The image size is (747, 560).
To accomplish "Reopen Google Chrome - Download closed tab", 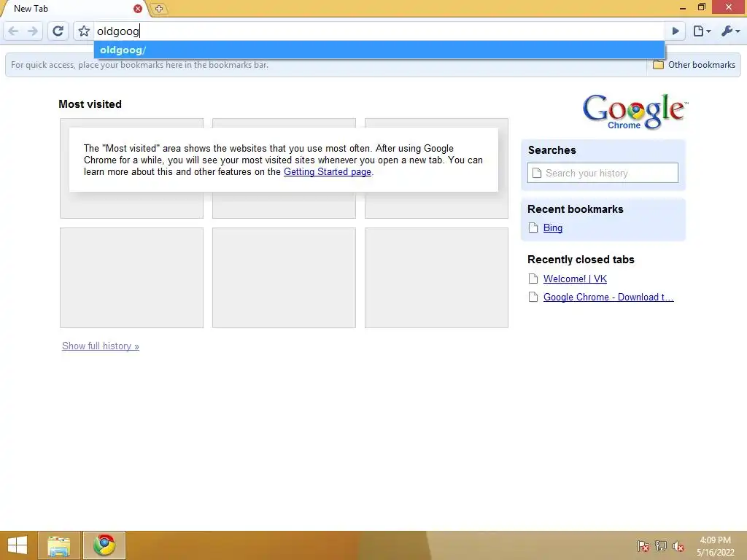I will 608,297.
